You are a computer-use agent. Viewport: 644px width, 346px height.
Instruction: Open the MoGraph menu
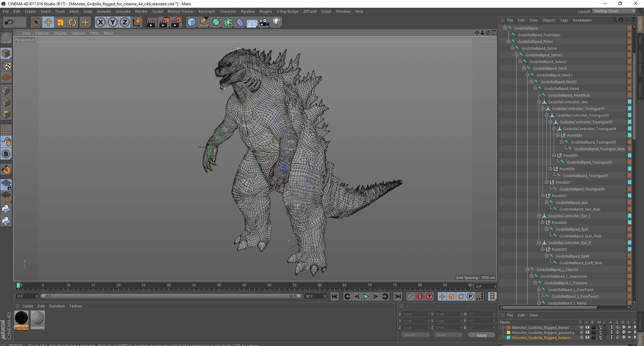pyautogui.click(x=206, y=11)
